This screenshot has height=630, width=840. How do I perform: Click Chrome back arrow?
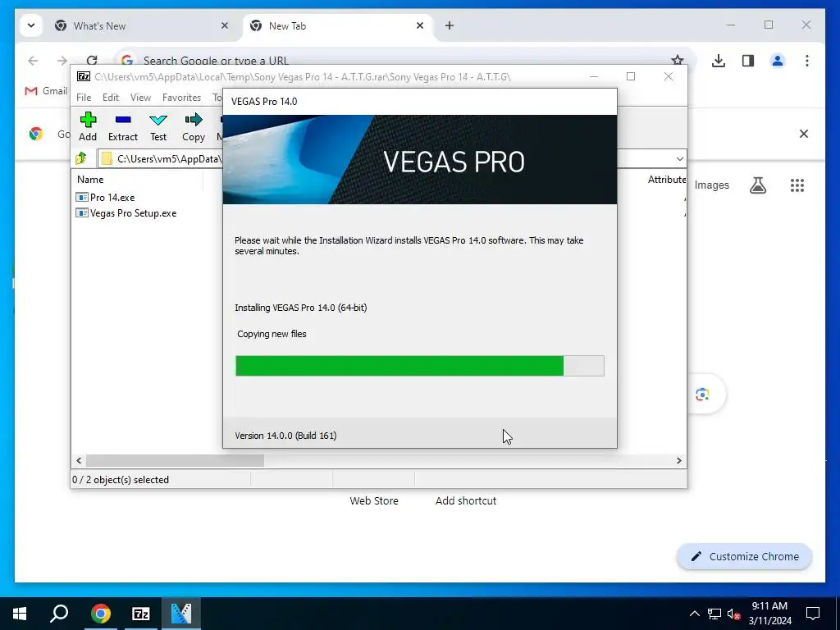33,61
